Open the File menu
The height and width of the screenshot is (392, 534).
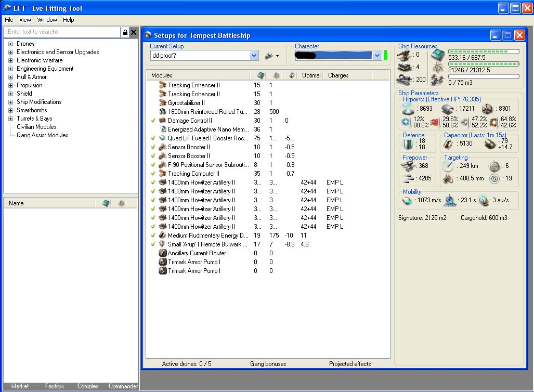click(x=9, y=20)
